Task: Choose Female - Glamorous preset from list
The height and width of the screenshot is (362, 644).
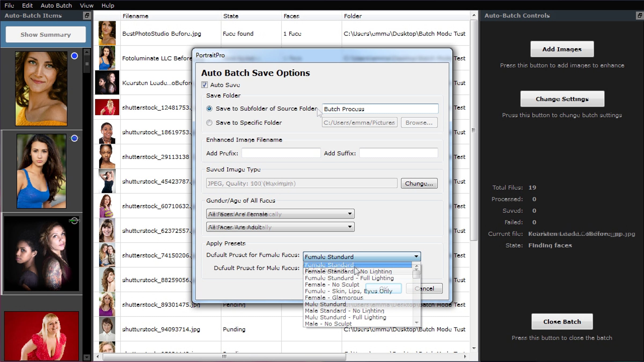Action: coord(334,298)
